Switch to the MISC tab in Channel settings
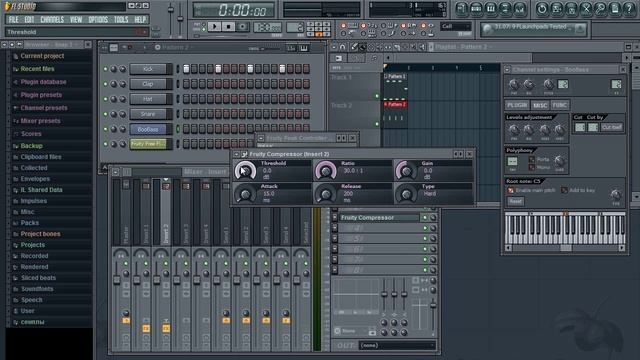The width and height of the screenshot is (640, 360). pyautogui.click(x=540, y=105)
